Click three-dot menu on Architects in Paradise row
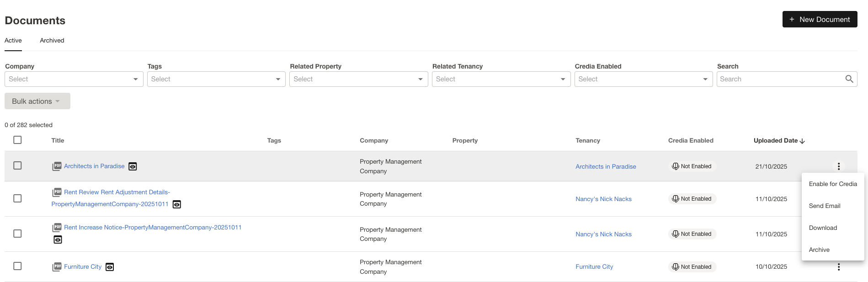 [x=838, y=166]
